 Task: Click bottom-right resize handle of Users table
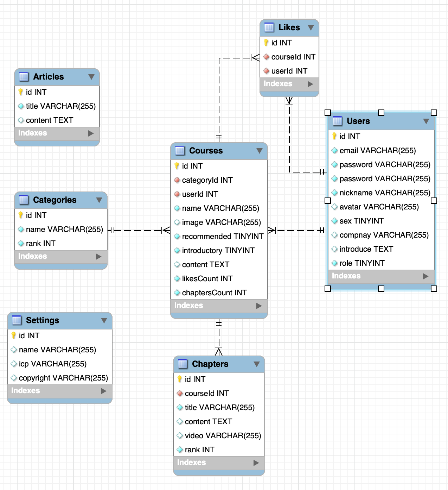(434, 289)
